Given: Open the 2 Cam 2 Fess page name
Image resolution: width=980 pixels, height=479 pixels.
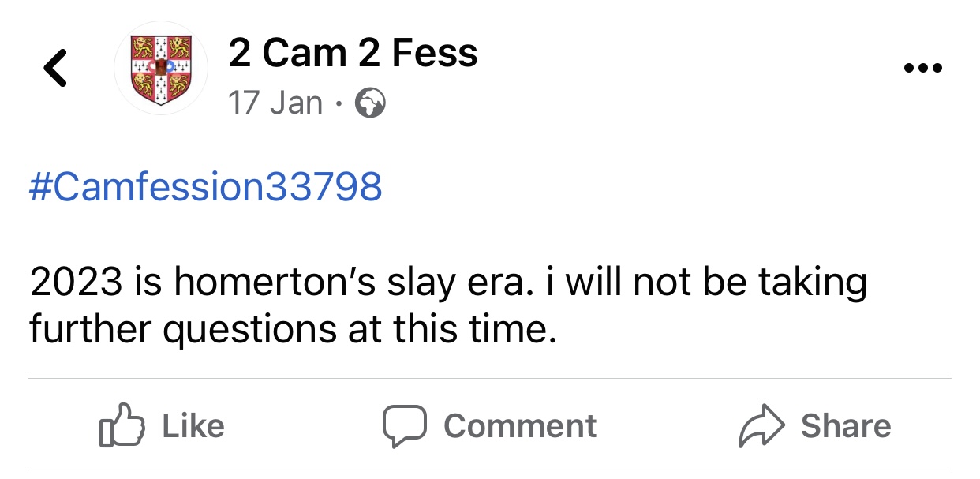Looking at the screenshot, I should pos(353,54).
